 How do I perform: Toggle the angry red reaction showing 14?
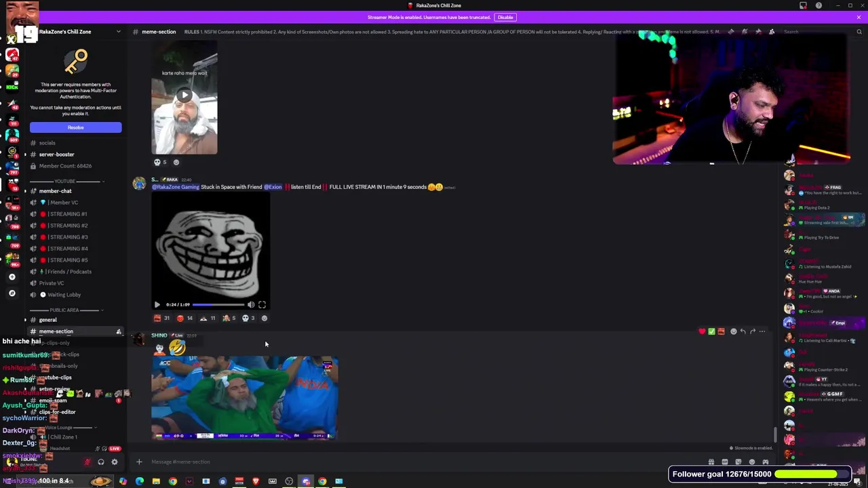pos(184,318)
